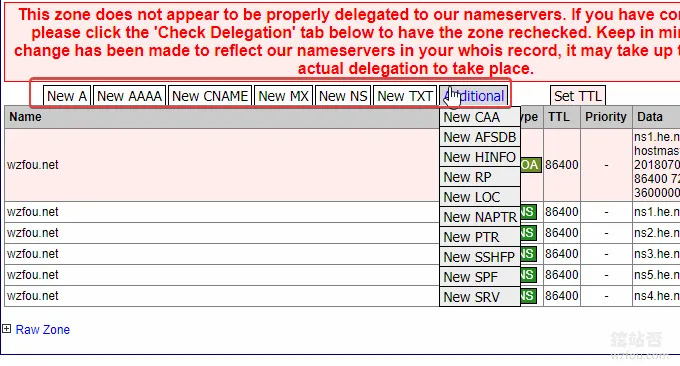Add a New TXT record
Viewport: 680px width, 366px height.
tap(405, 96)
